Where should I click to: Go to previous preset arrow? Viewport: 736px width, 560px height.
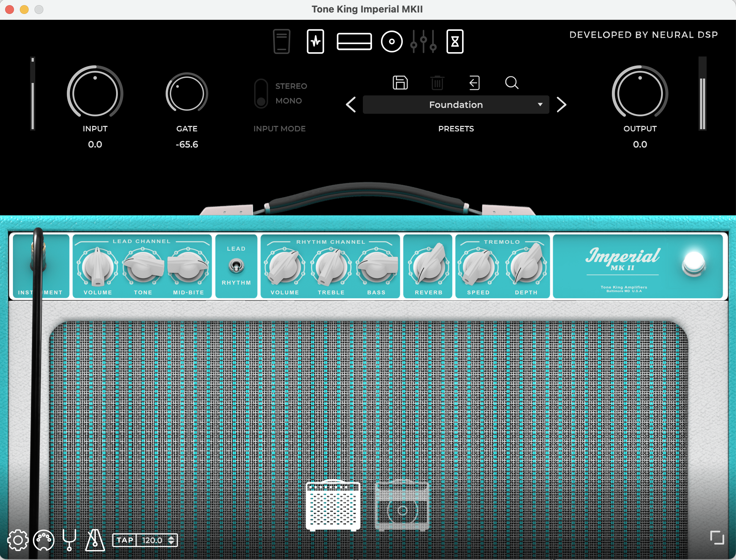point(351,105)
